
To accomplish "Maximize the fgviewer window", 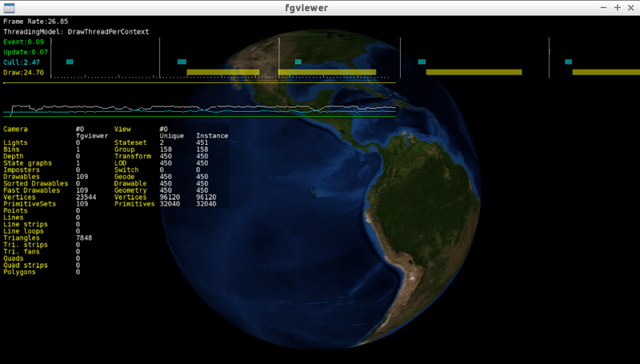I will 617,8.
